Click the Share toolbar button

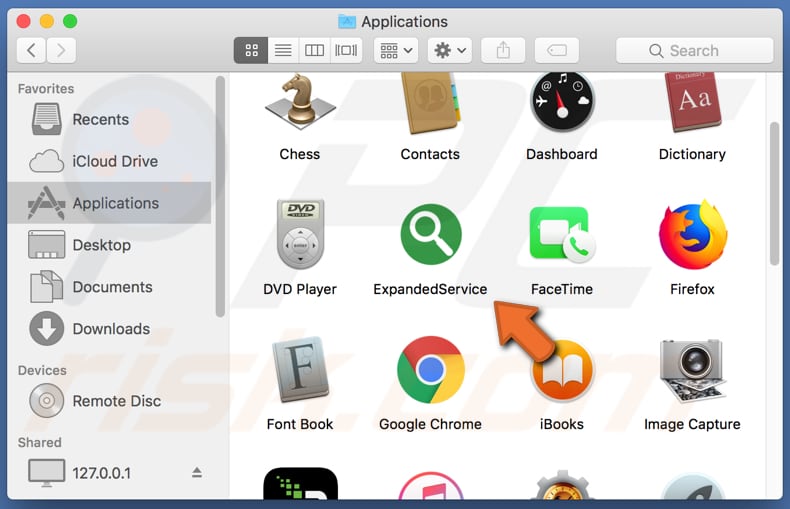point(503,50)
